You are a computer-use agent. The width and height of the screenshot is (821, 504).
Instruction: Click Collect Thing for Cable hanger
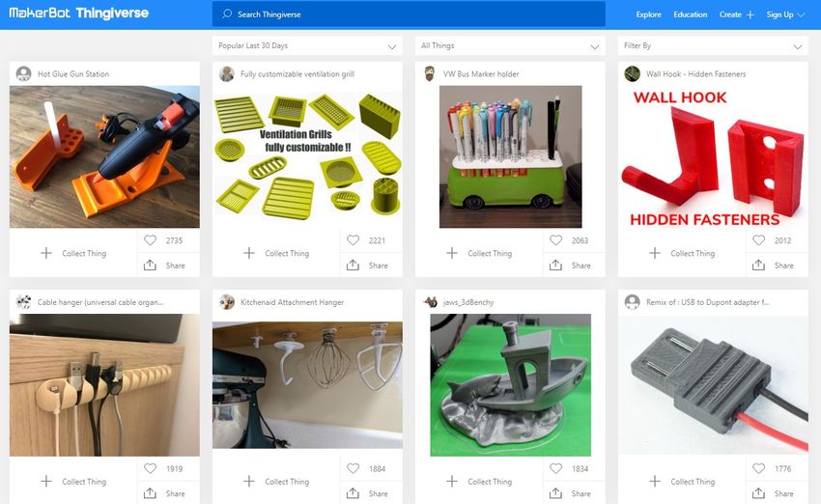(73, 482)
